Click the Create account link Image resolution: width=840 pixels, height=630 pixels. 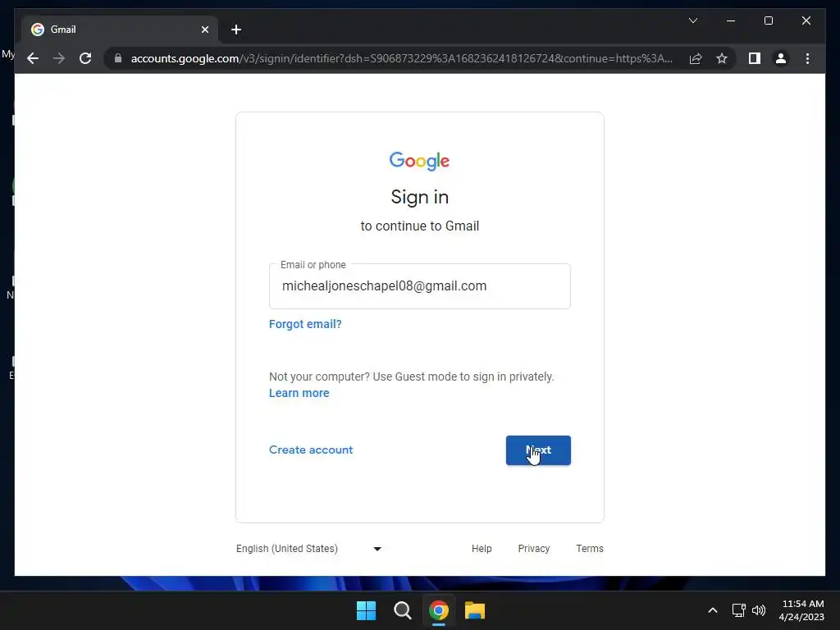click(311, 450)
